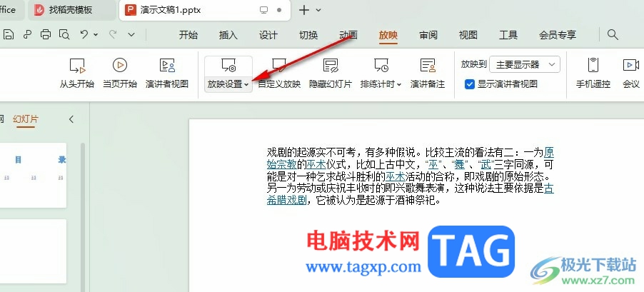Follow the 古希腊戏剧 hyperlink
644x292 pixels.
pyautogui.click(x=286, y=201)
